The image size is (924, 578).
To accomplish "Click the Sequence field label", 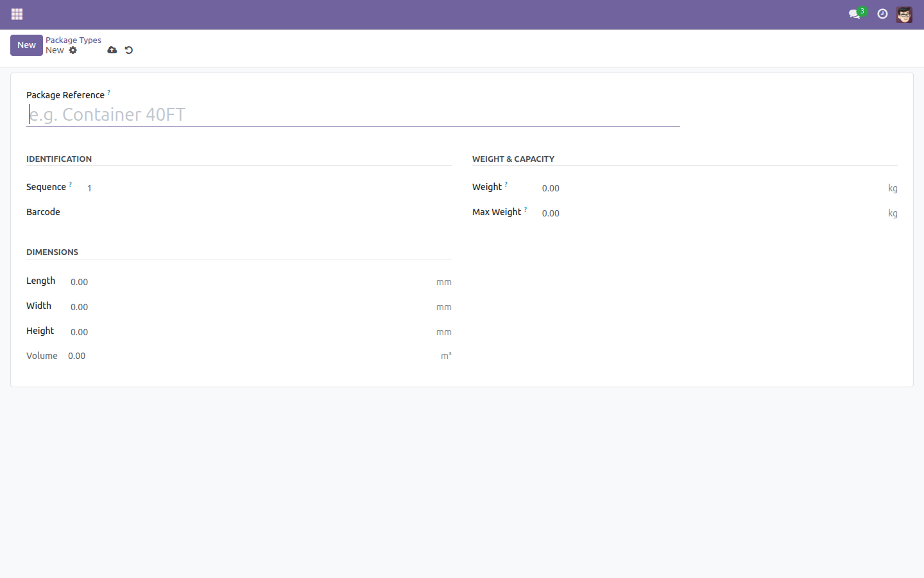I will 46,187.
